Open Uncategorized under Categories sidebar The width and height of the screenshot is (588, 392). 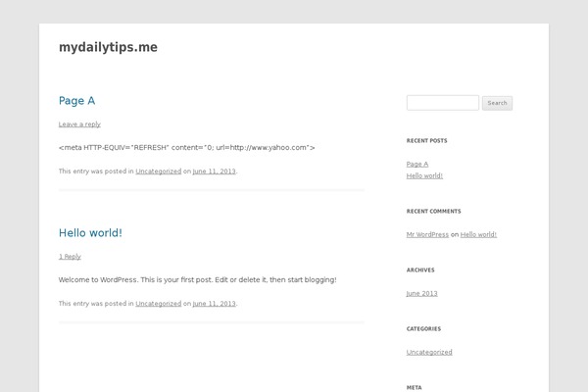pos(429,352)
